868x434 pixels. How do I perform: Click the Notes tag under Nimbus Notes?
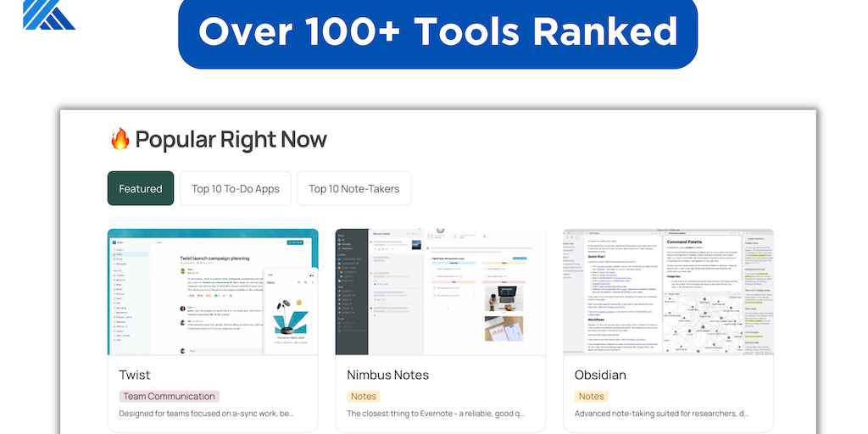coord(364,397)
